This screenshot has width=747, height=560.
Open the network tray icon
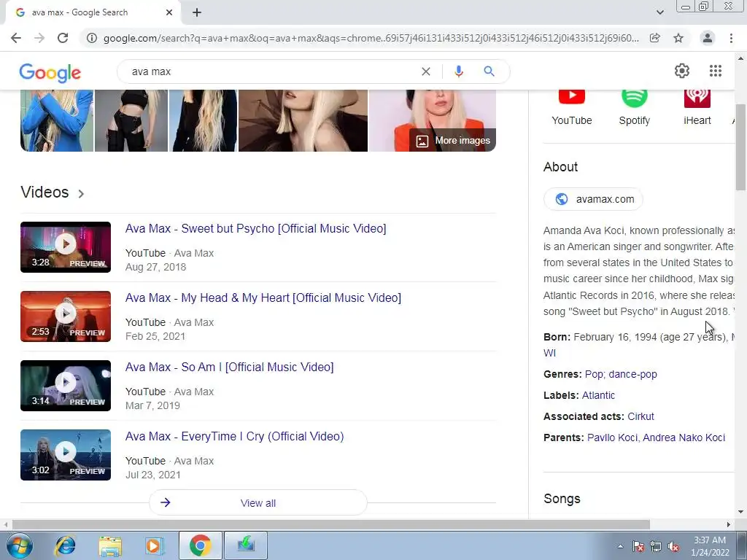(656, 547)
